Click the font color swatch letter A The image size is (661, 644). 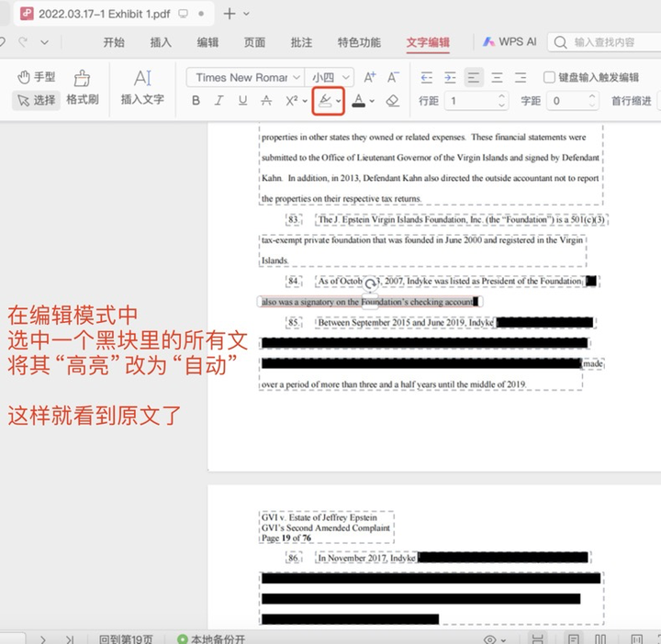(x=358, y=101)
